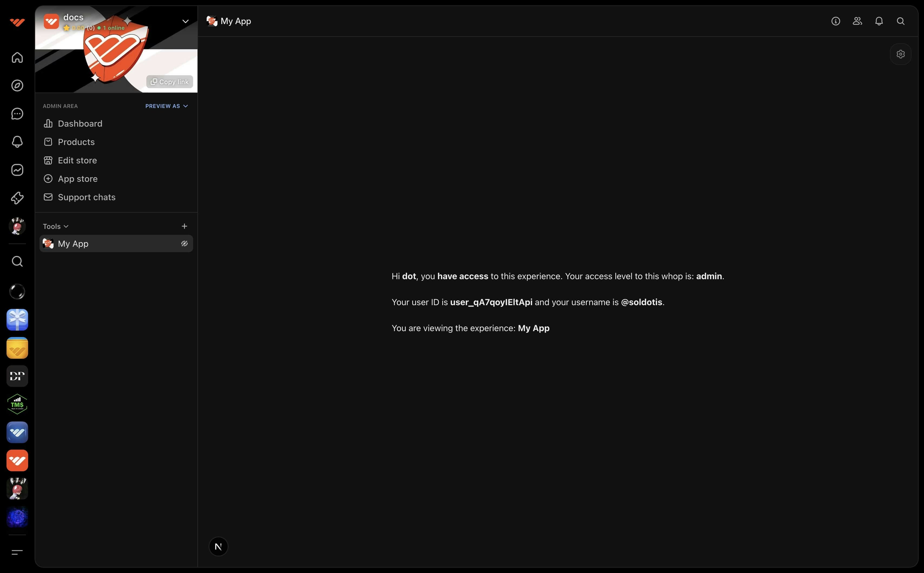Open the members people icon
This screenshot has width=924, height=573.
point(857,21)
